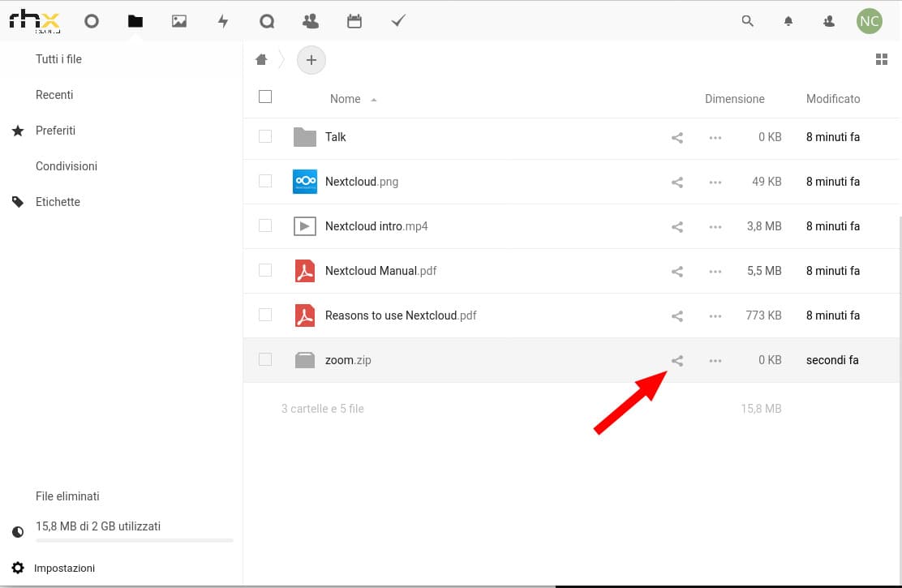The height and width of the screenshot is (588, 902).
Task: Click the storage quota progress bar
Action: [x=134, y=541]
